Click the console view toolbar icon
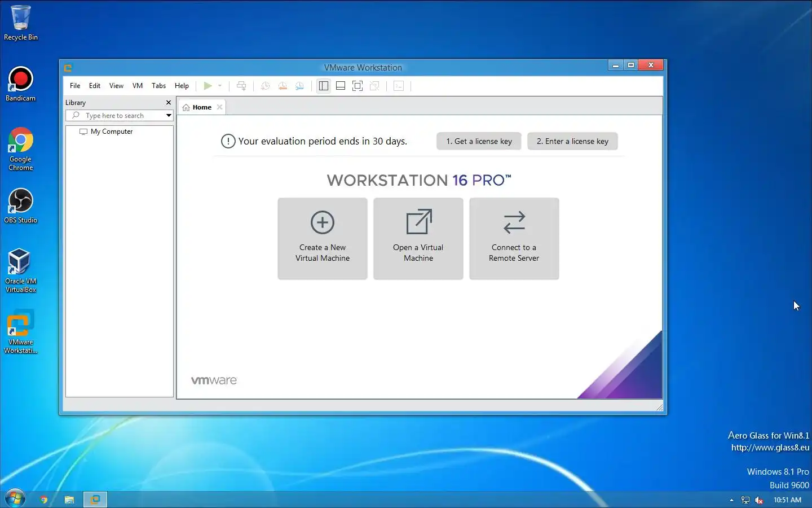This screenshot has height=508, width=812. (399, 86)
